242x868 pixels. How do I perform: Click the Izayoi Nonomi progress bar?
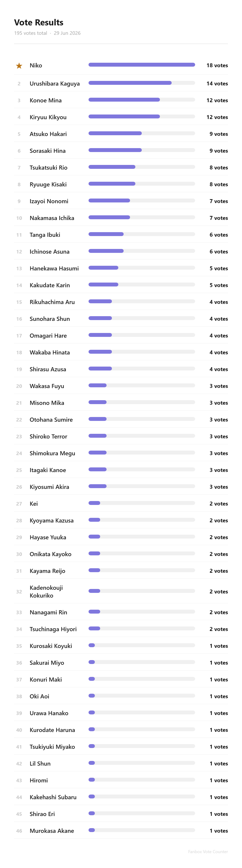(x=142, y=200)
